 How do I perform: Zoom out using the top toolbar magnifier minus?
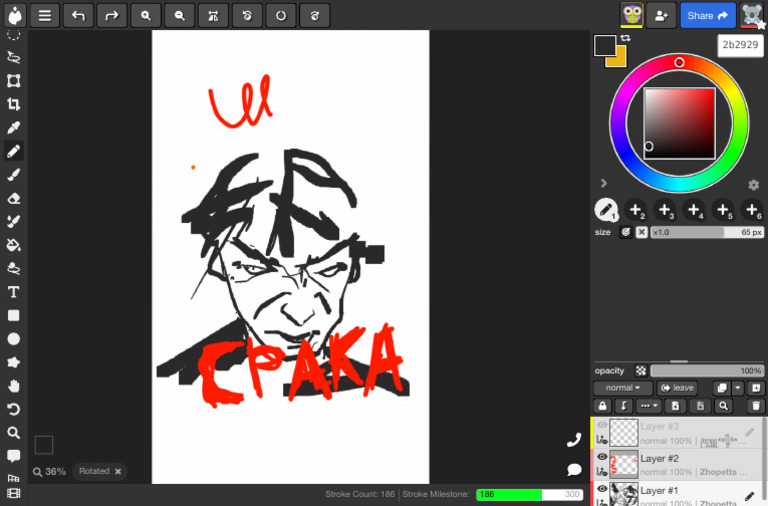coord(179,16)
